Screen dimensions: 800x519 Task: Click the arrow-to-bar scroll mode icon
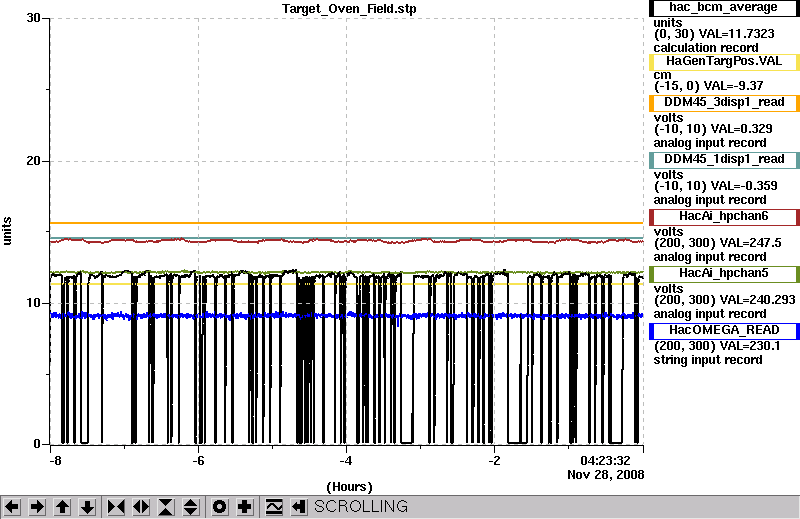299,507
